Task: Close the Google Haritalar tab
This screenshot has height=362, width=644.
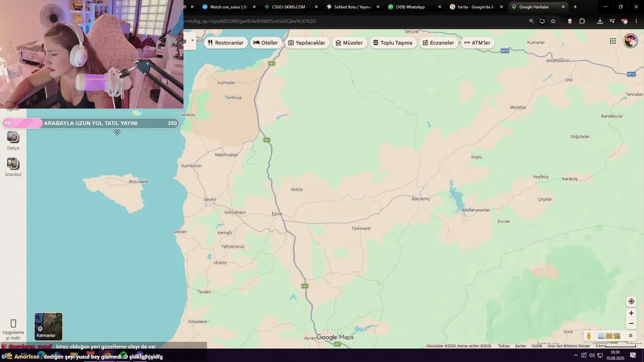Action: (563, 7)
